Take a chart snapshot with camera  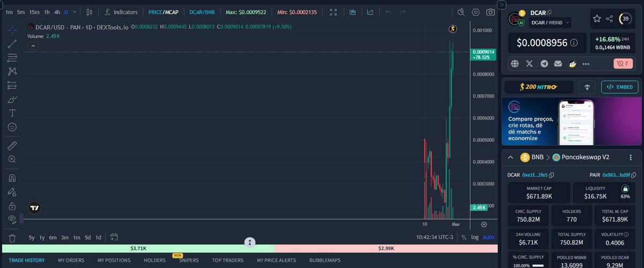tap(491, 12)
